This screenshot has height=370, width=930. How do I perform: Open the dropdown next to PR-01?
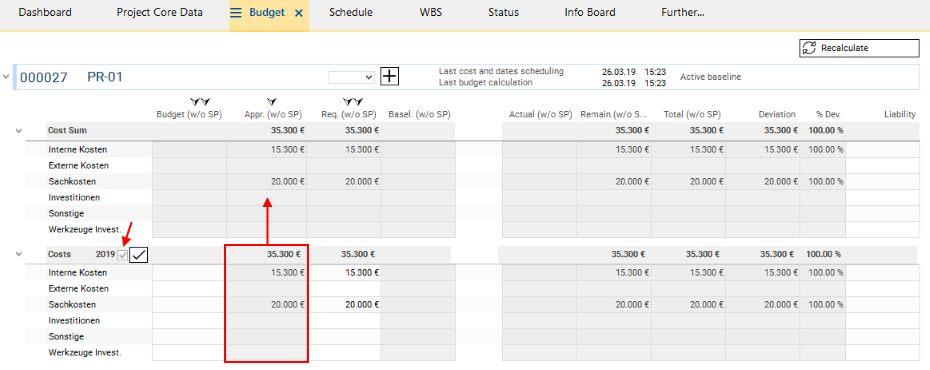click(x=352, y=77)
